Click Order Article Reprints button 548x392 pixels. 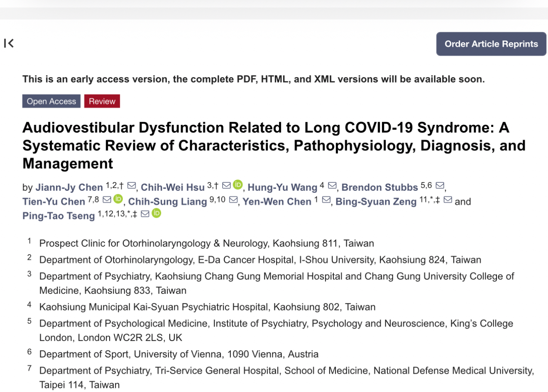coord(491,44)
